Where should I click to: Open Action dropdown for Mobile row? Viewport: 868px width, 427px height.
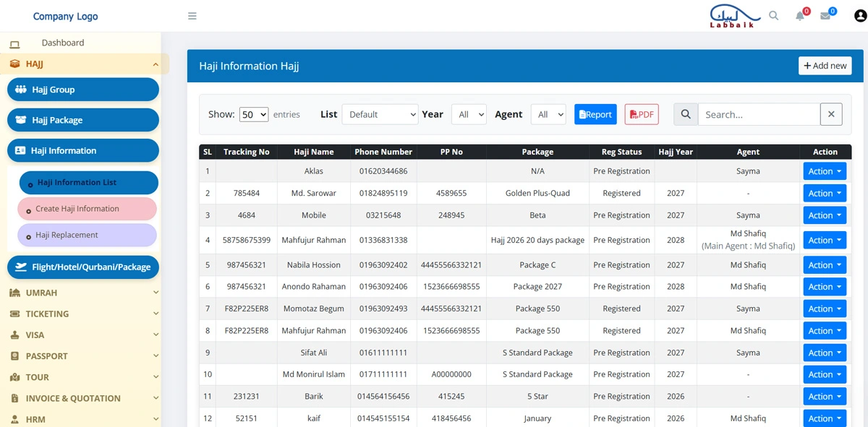point(825,215)
